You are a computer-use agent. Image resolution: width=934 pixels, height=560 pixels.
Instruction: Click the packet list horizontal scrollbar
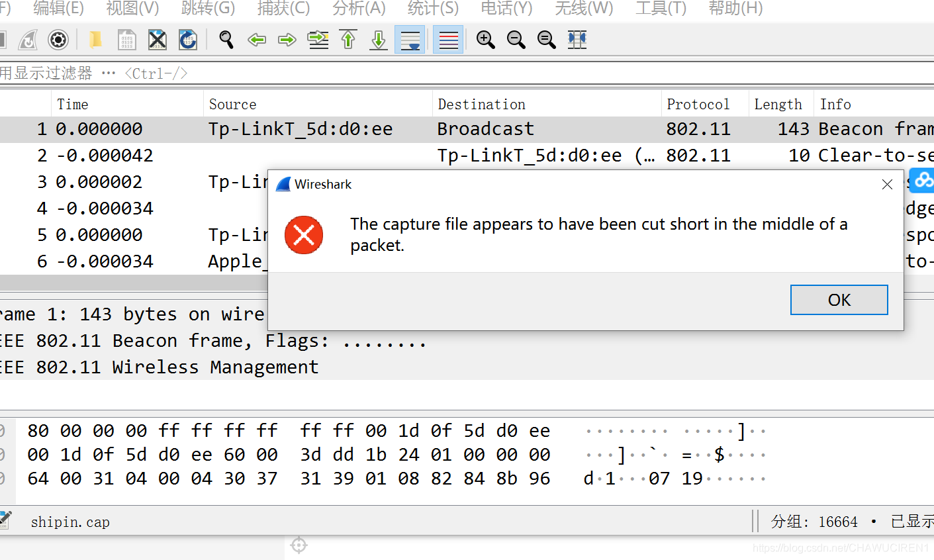(x=134, y=283)
